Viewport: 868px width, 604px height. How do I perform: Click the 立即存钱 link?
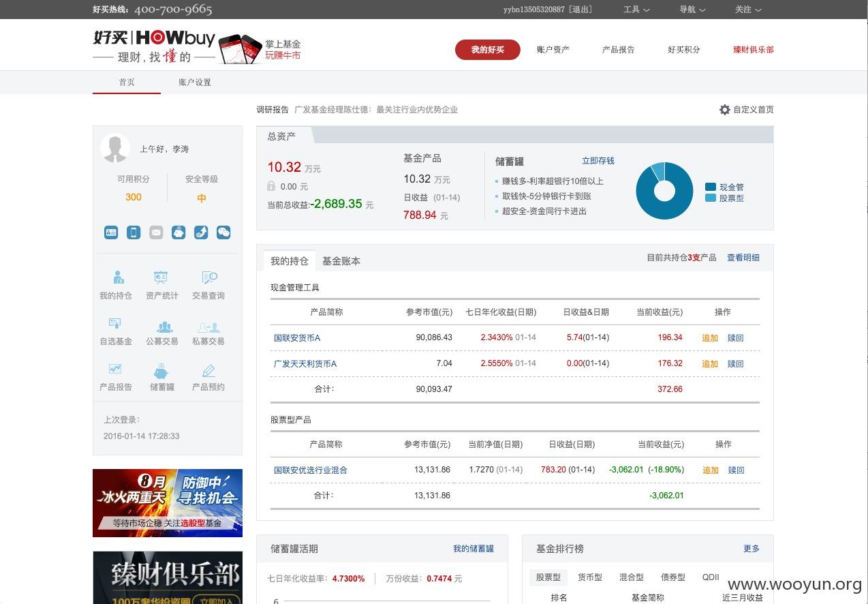[x=598, y=161]
